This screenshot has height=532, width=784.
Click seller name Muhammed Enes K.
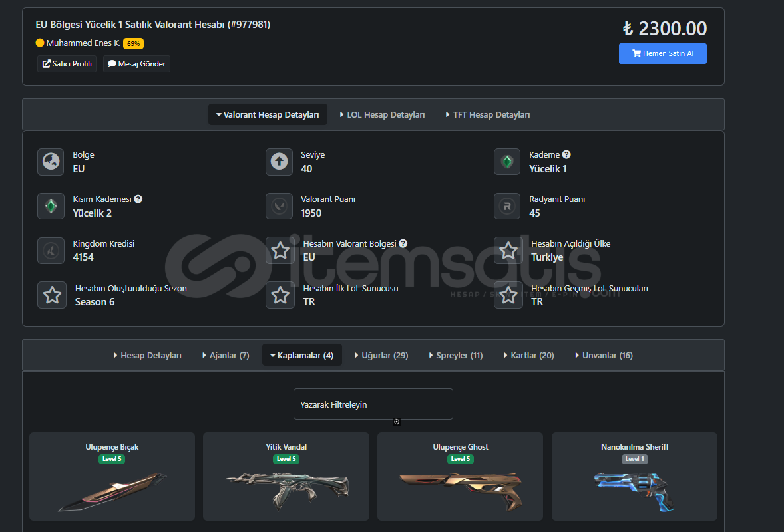(x=83, y=43)
